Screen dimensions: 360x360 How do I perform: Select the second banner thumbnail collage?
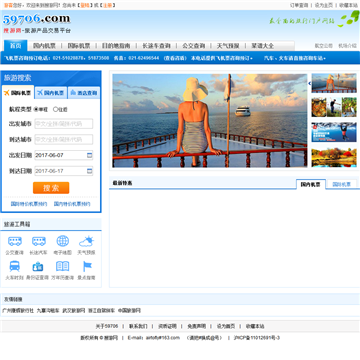334,107
